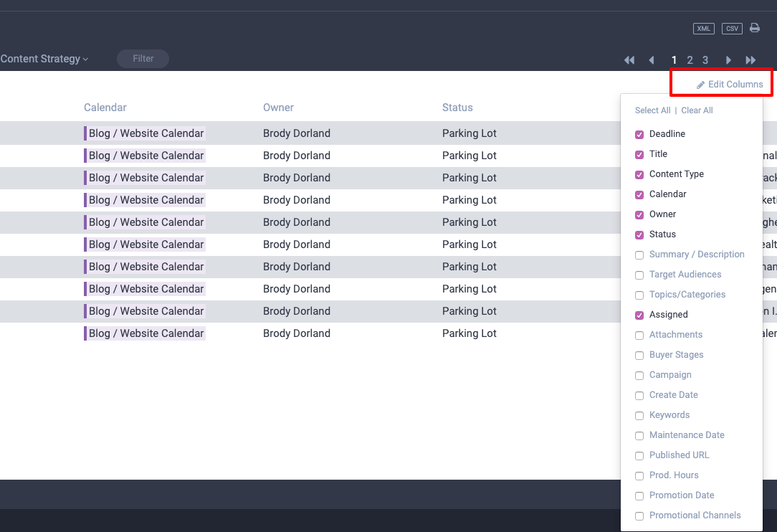Click Clear All link
Screen dimensions: 777x532
(x=697, y=110)
